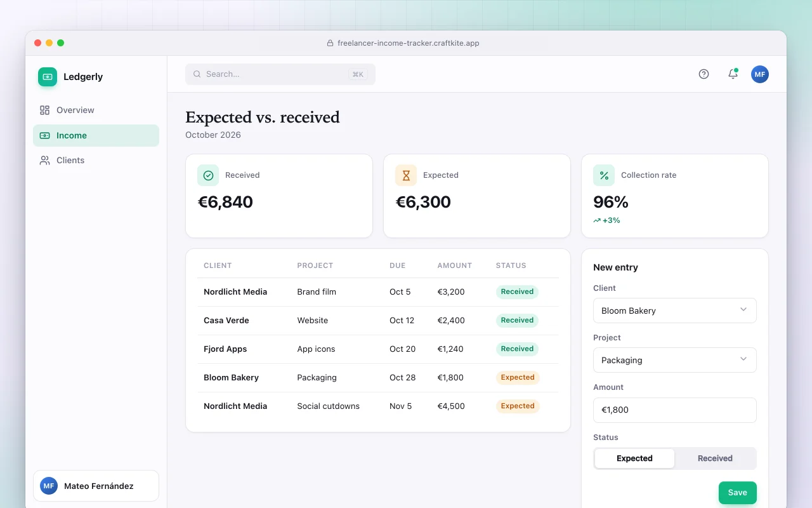
Task: Click the DUE column header
Action: [x=397, y=265]
